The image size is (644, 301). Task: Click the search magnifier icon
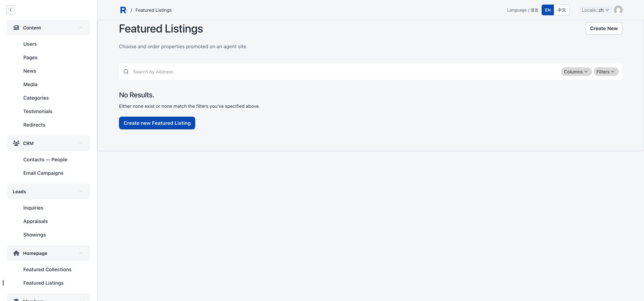126,72
